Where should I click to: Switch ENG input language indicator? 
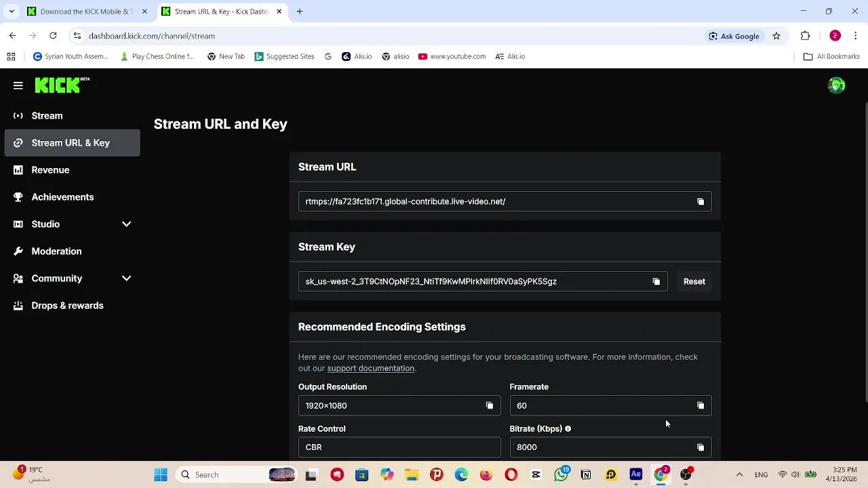pos(761,474)
